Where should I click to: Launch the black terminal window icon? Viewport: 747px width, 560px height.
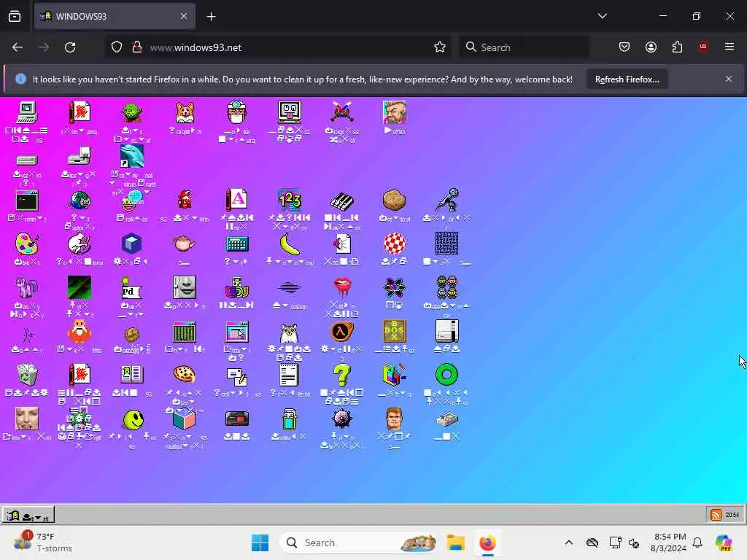[x=27, y=201]
